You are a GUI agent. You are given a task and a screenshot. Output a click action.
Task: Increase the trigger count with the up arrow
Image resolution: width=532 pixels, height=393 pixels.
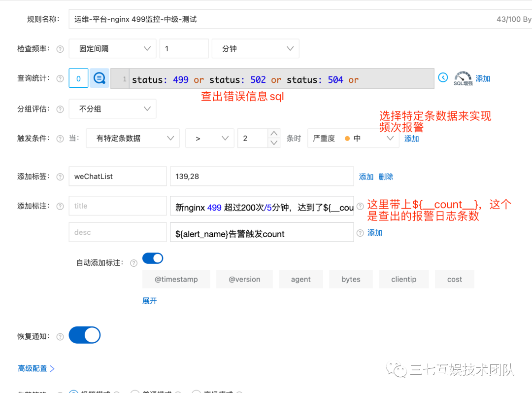click(274, 134)
